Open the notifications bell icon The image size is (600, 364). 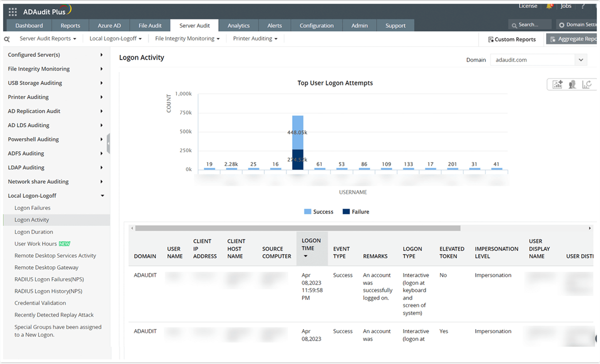pos(549,6)
